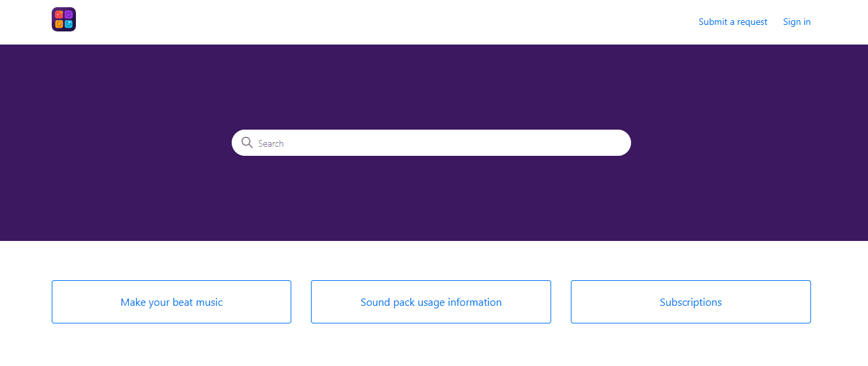The height and width of the screenshot is (366, 868).
Task: Focus the Search input field
Action: tap(431, 143)
